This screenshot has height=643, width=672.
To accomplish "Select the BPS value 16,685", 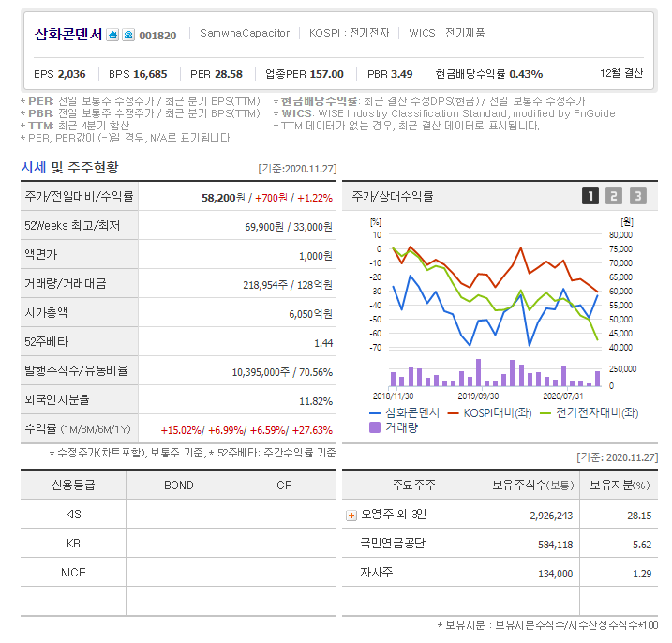I will [150, 74].
